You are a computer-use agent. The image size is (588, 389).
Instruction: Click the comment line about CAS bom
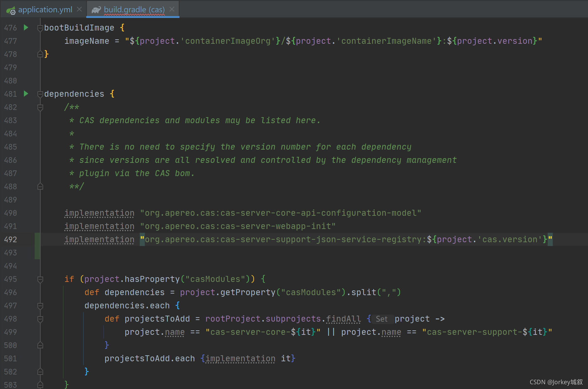point(132,174)
